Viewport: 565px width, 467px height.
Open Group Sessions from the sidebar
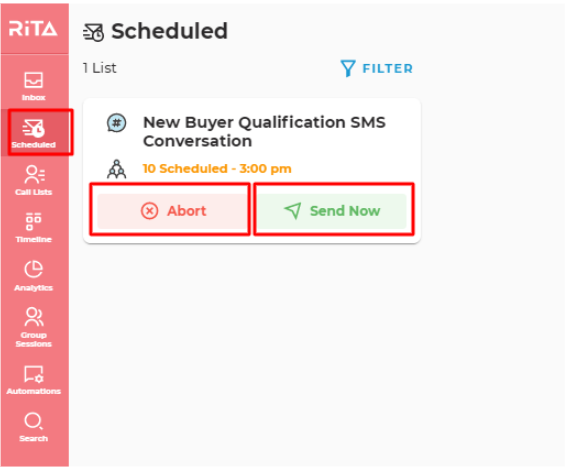click(34, 327)
